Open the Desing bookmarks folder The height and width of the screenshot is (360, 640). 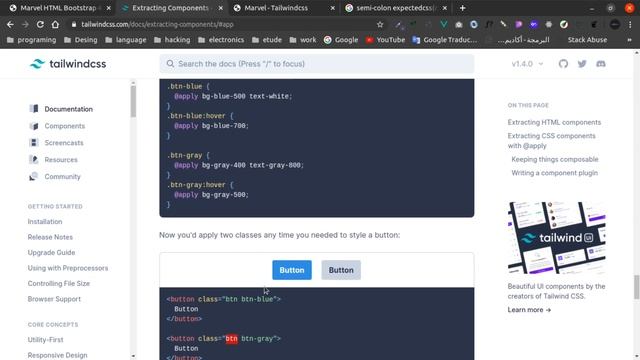(x=81, y=40)
